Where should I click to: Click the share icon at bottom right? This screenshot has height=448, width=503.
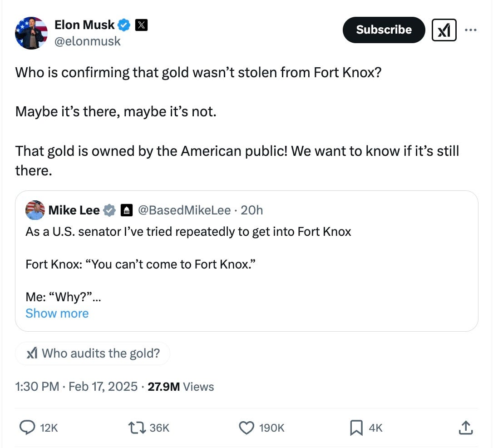point(466,428)
